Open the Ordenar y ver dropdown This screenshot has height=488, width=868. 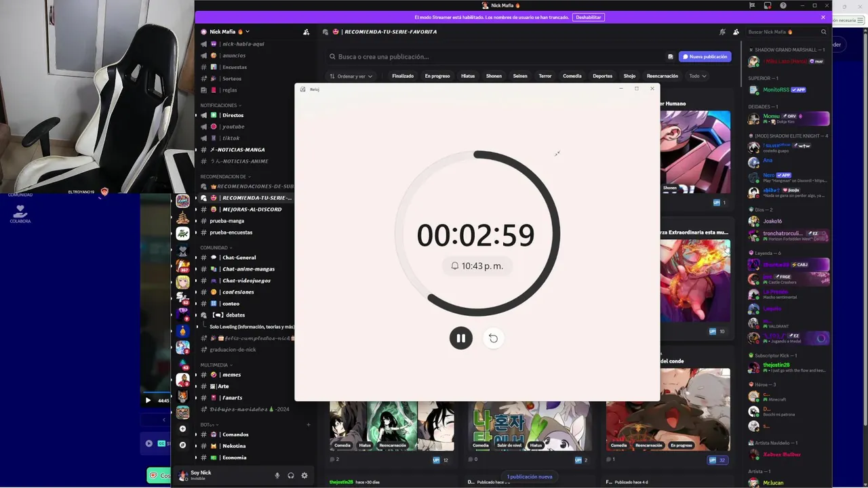[351, 77]
